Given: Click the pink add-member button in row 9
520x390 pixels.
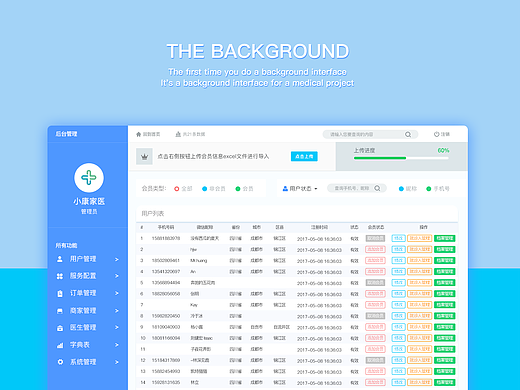Looking at the screenshot, I should point(375,327).
